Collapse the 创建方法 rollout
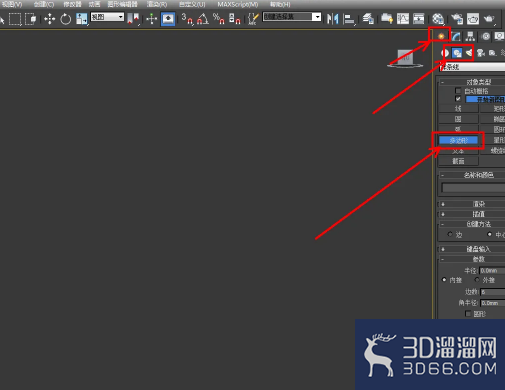 [472, 224]
